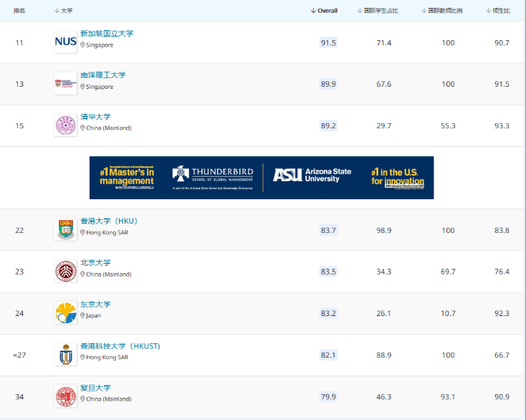The width and height of the screenshot is (526, 420).
Task: Click the Peking University logo
Action: tap(65, 271)
